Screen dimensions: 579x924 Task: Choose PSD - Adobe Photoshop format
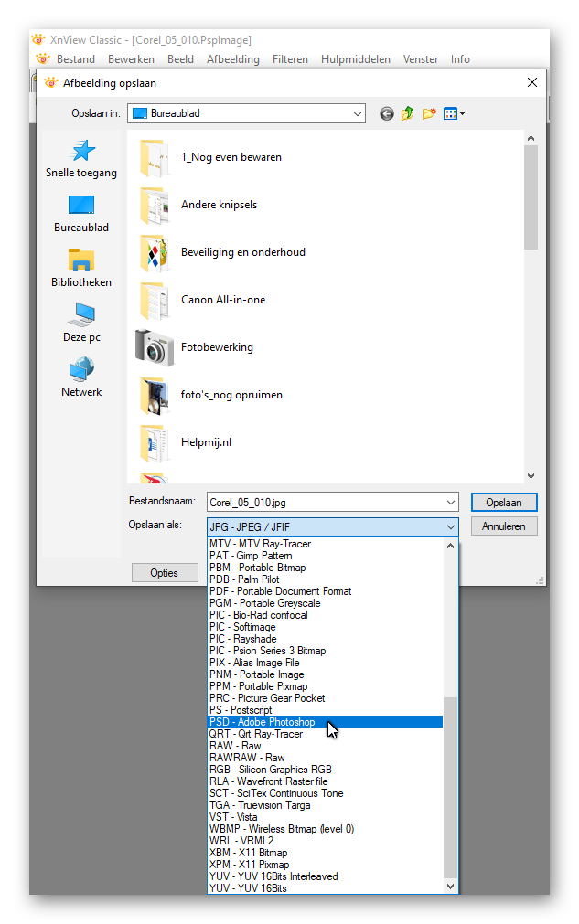pyautogui.click(x=326, y=722)
